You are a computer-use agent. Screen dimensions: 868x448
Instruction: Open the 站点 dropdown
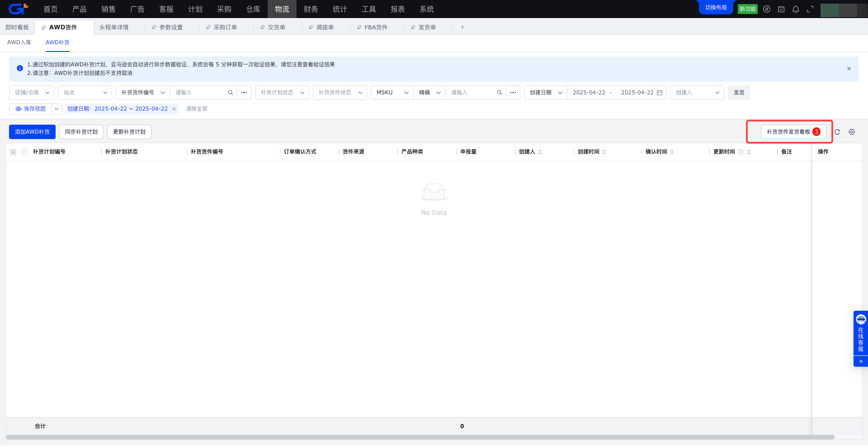coord(85,93)
